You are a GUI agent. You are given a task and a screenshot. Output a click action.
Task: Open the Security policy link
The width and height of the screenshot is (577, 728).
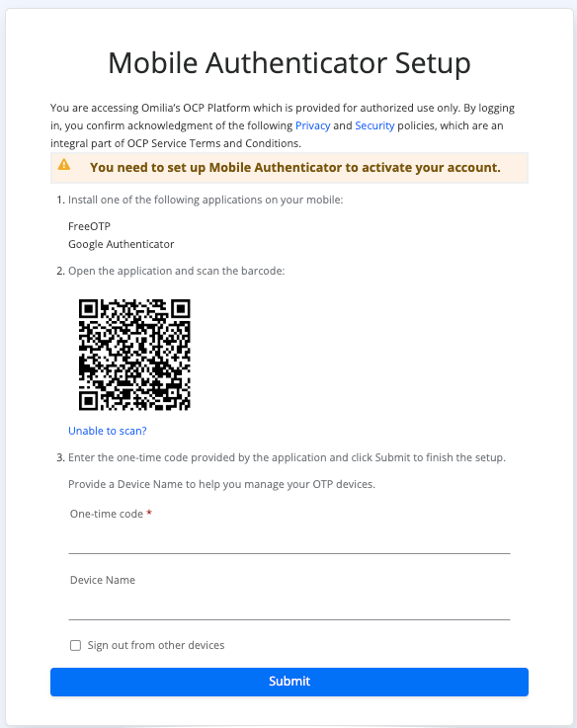pos(374,125)
